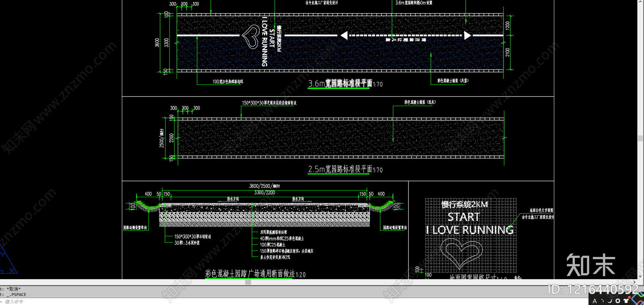Viewport: 644px width, 305px height.
Task: Click the IME letter A input mode icon
Action: (x=595, y=301)
